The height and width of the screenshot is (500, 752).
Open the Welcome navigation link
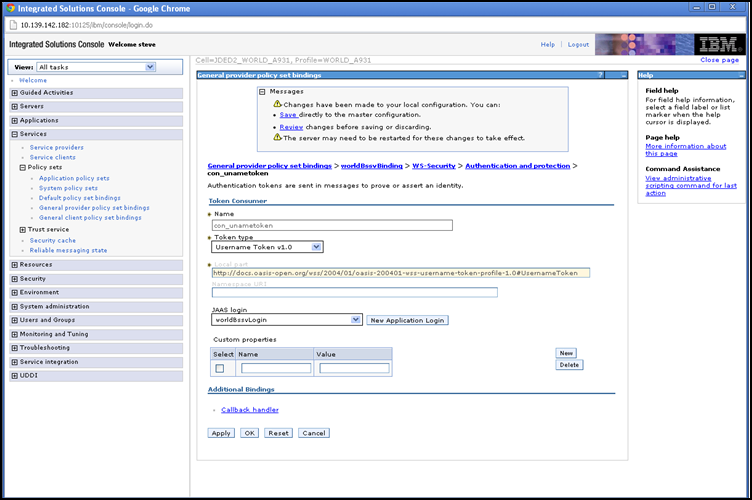click(33, 81)
